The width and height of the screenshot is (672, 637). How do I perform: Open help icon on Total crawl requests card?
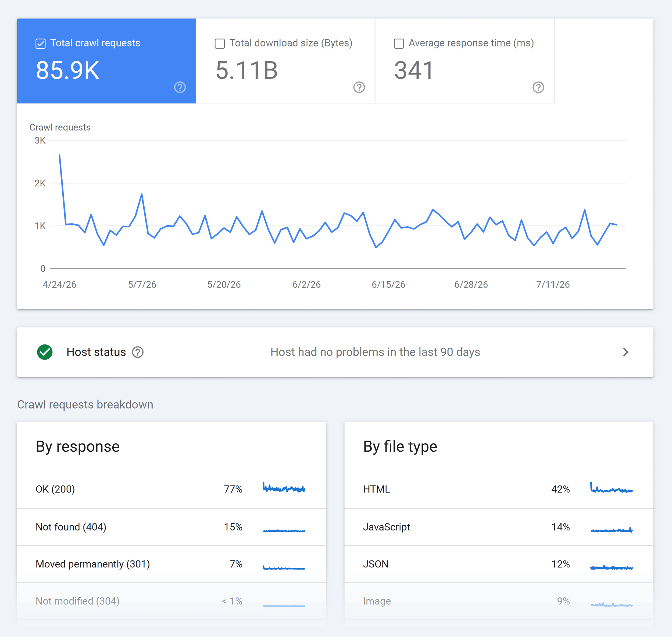[180, 87]
